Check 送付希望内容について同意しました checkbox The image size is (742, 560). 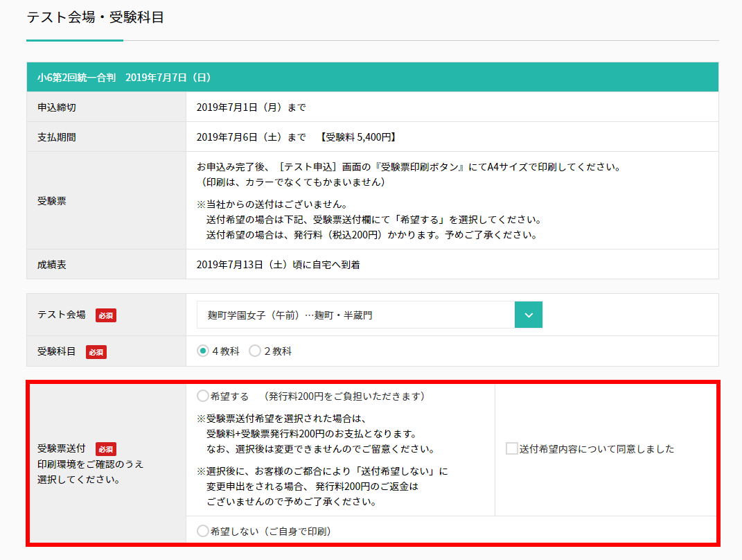point(511,449)
